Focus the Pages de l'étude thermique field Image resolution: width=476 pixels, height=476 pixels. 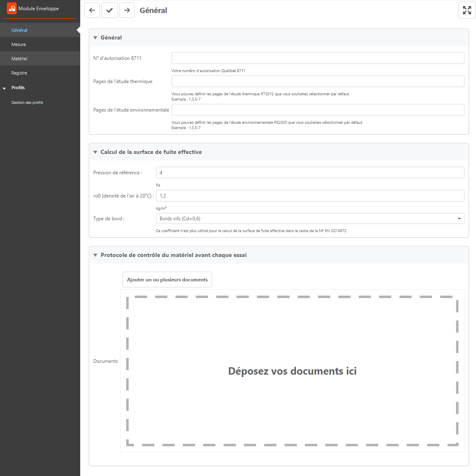(x=318, y=81)
